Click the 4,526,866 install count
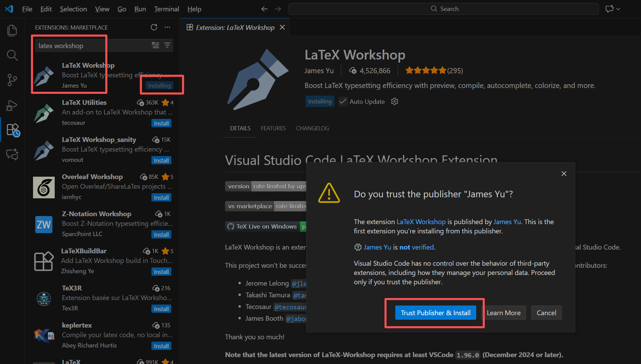641x364 pixels. (370, 70)
